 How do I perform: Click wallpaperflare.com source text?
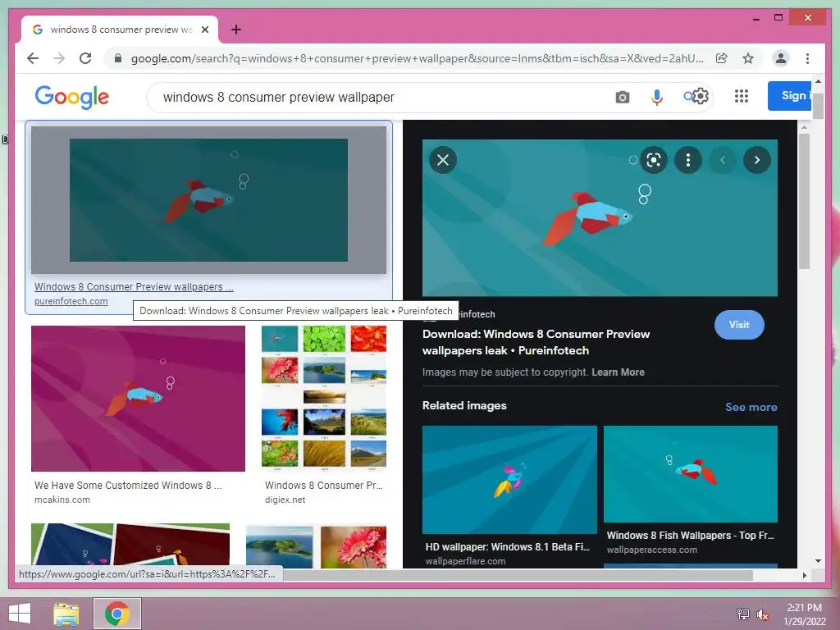tap(466, 561)
